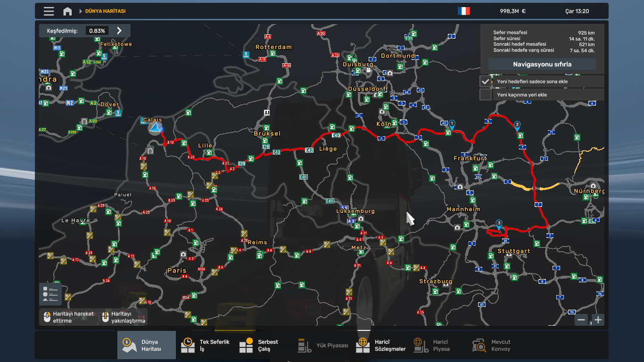
Task: Zoom in with the plus button
Action: [598, 320]
